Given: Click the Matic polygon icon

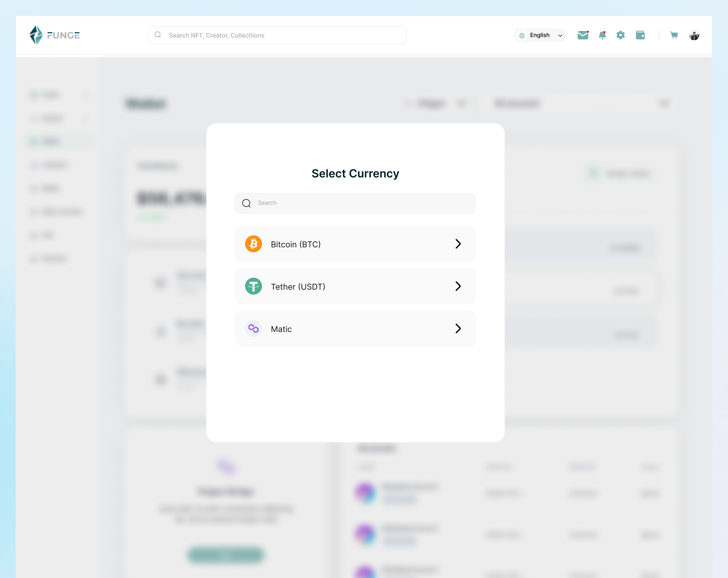Looking at the screenshot, I should pos(253,328).
